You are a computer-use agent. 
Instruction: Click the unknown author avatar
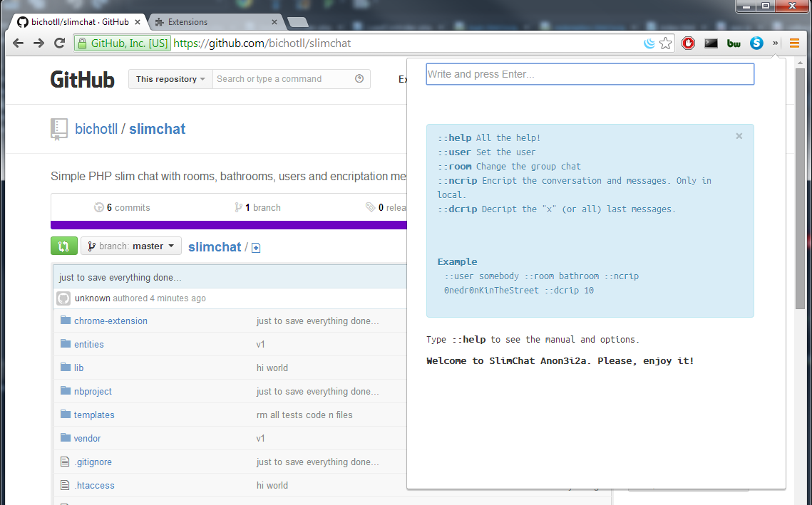point(63,298)
